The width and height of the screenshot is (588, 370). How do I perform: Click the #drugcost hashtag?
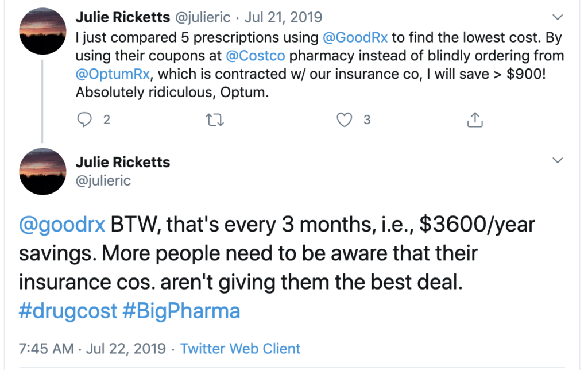(68, 311)
